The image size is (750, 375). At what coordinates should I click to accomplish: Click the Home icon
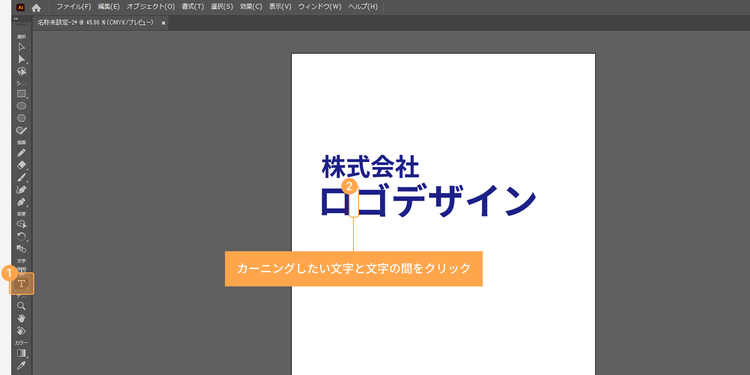click(x=36, y=8)
